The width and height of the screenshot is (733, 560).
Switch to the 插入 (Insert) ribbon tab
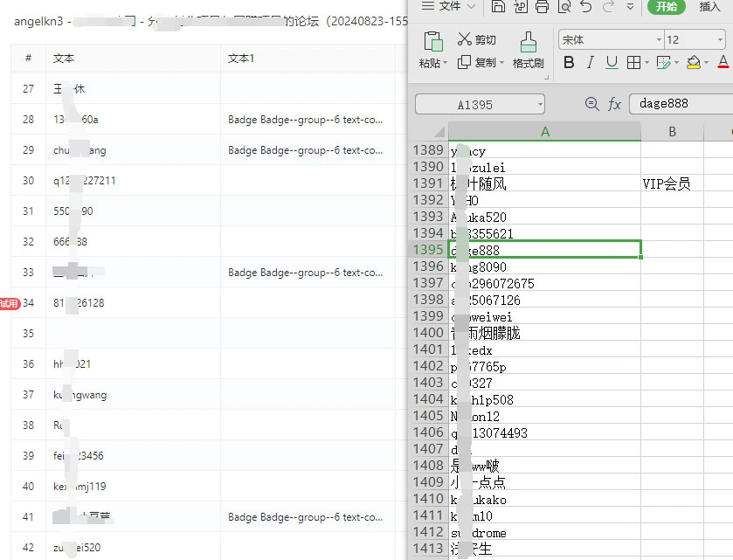tap(710, 7)
